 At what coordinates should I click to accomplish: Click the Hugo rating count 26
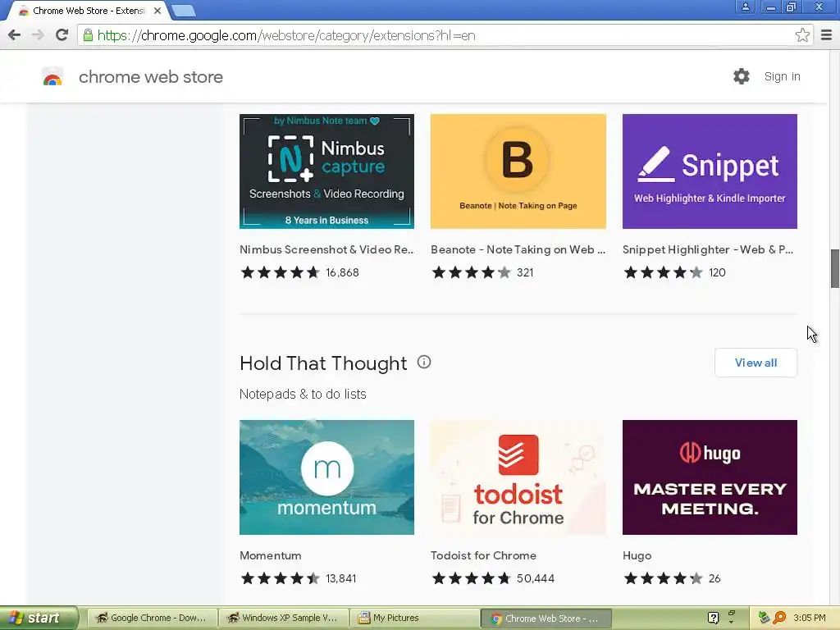pyautogui.click(x=714, y=578)
